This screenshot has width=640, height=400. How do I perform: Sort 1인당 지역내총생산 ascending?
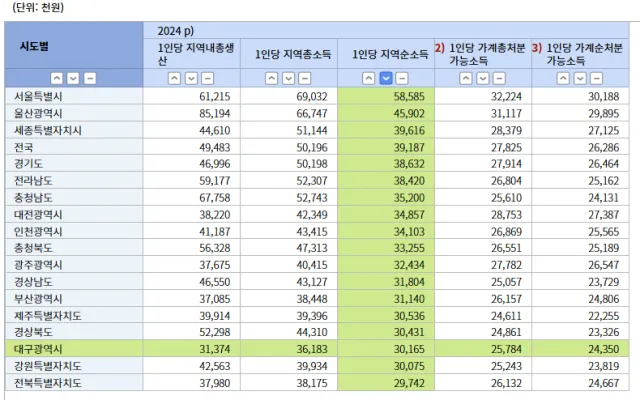coord(174,78)
